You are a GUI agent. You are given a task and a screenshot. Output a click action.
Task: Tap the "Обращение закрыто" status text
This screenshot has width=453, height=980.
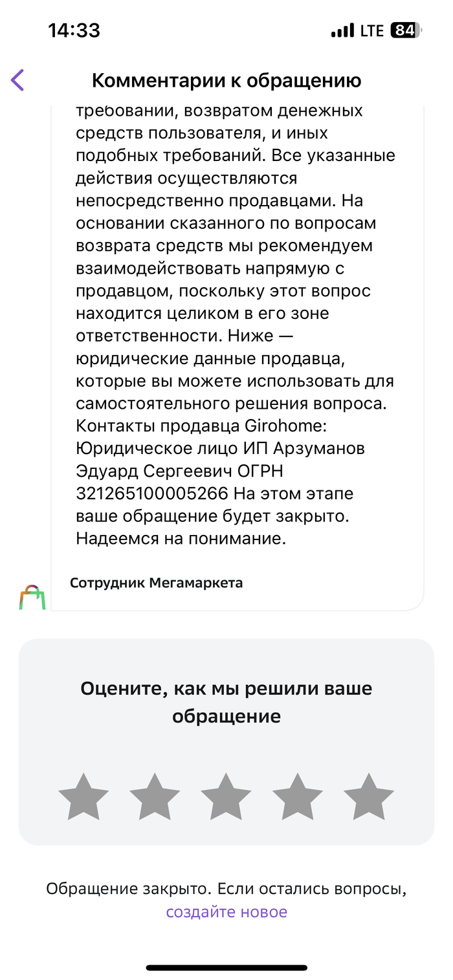pos(128,889)
